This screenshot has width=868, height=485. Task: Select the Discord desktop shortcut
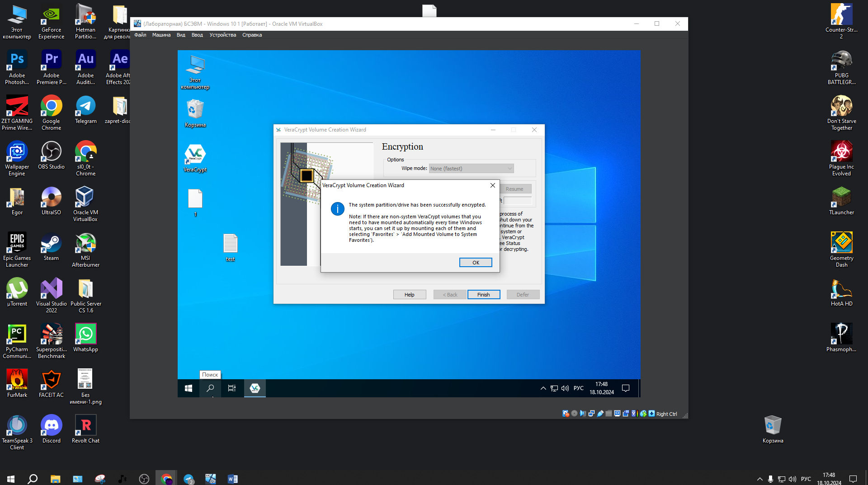(x=52, y=429)
